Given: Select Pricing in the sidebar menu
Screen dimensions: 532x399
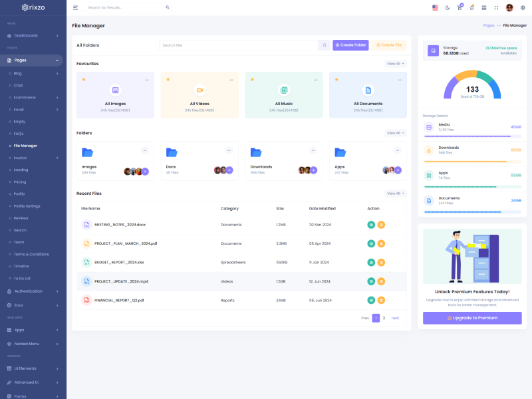Looking at the screenshot, I should 20,182.
